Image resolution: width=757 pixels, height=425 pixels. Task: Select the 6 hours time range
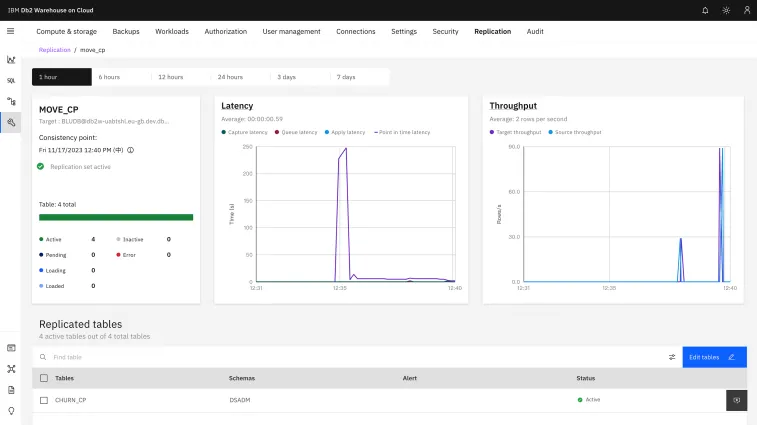coord(109,77)
